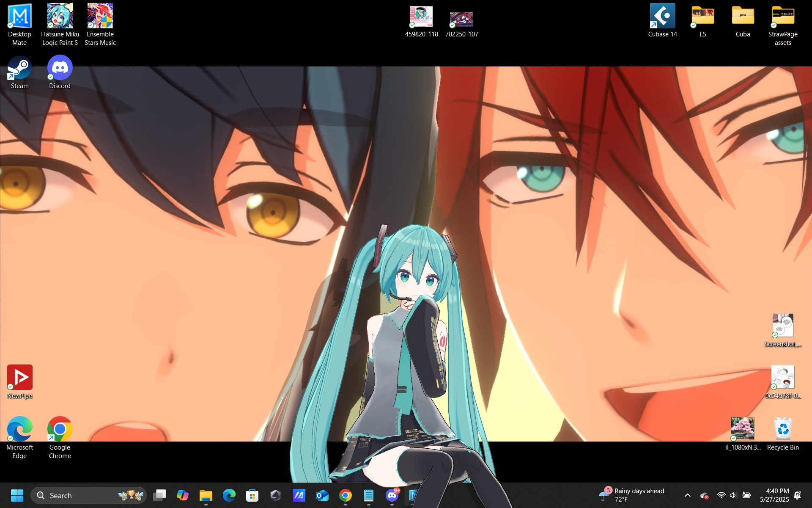
Task: Open Copilot from the taskbar
Action: tap(183, 495)
